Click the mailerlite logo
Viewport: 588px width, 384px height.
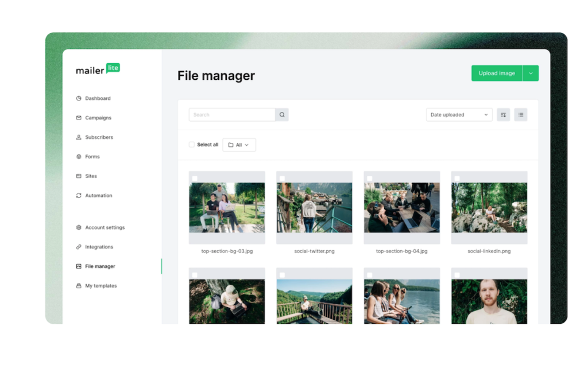pos(98,69)
